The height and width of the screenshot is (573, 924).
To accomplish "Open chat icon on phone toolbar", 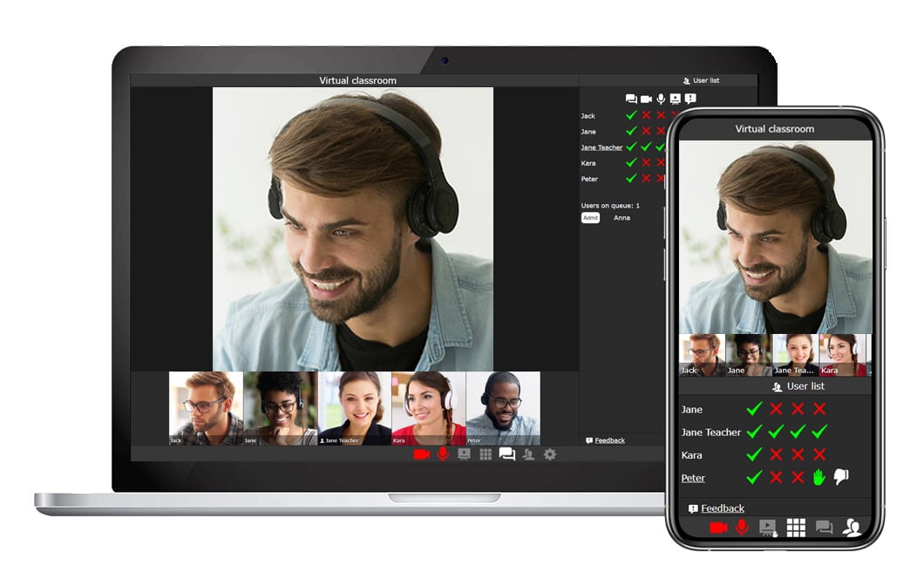I will click(824, 527).
